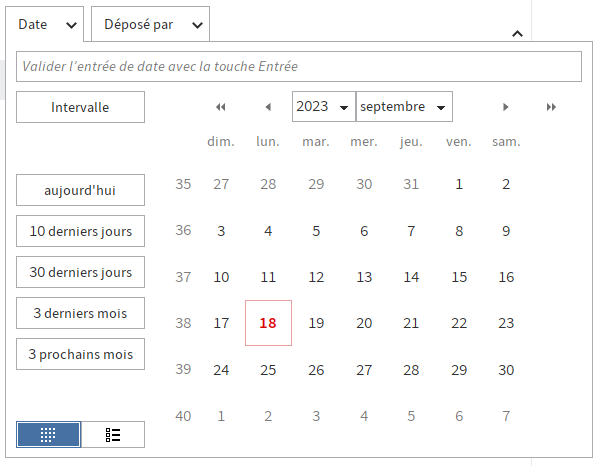Pick September 17 on the calendar

pos(221,323)
